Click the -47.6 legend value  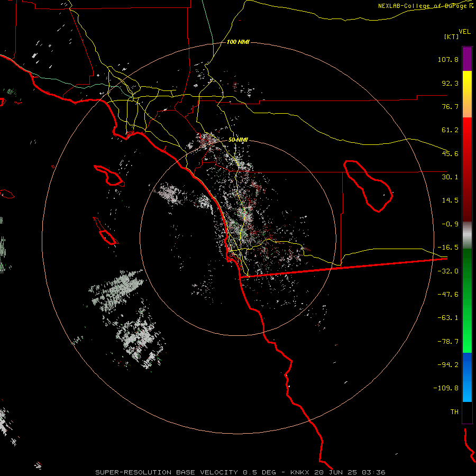coord(448,295)
